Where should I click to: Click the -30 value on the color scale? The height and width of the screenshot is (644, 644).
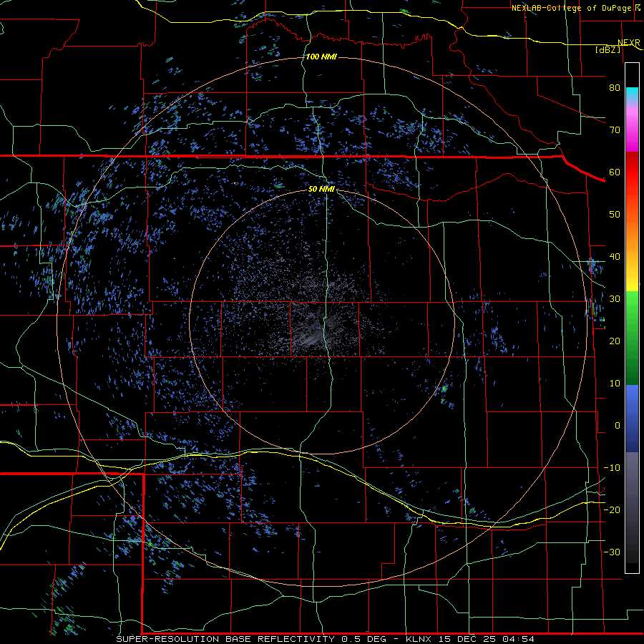click(x=612, y=552)
